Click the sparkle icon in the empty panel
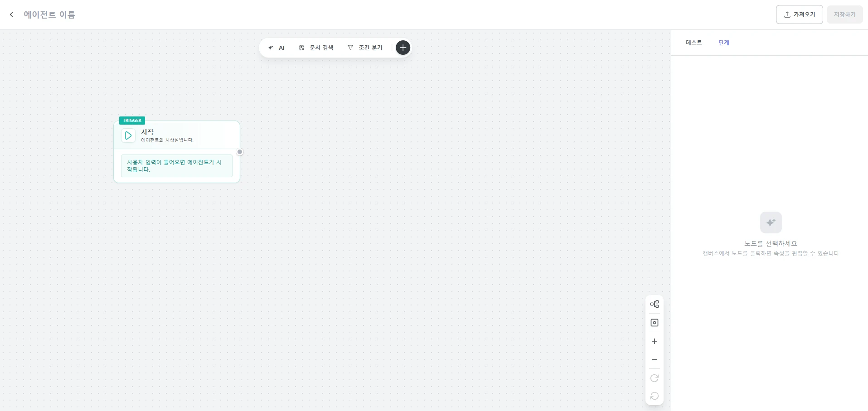Image resolution: width=868 pixels, height=411 pixels. [771, 222]
